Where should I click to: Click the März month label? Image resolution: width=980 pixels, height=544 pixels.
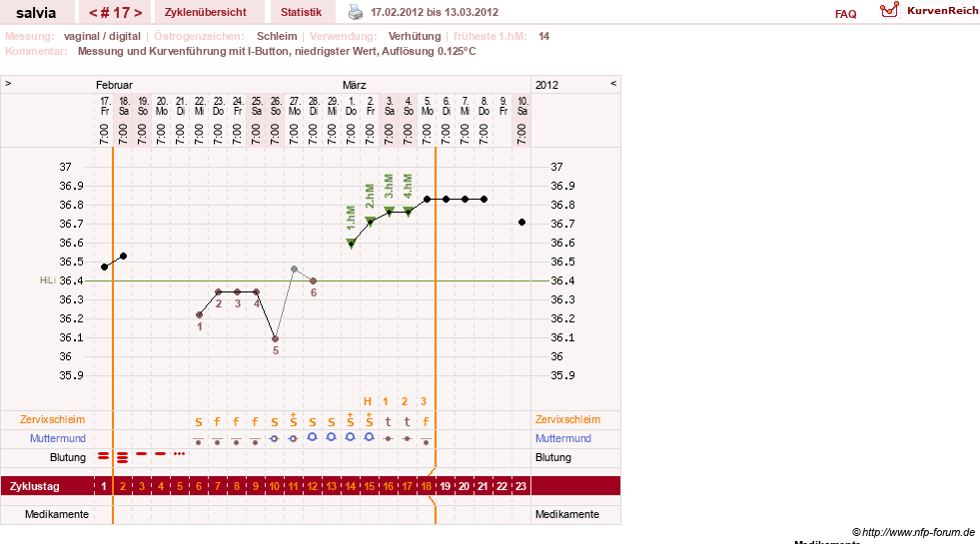(x=354, y=85)
